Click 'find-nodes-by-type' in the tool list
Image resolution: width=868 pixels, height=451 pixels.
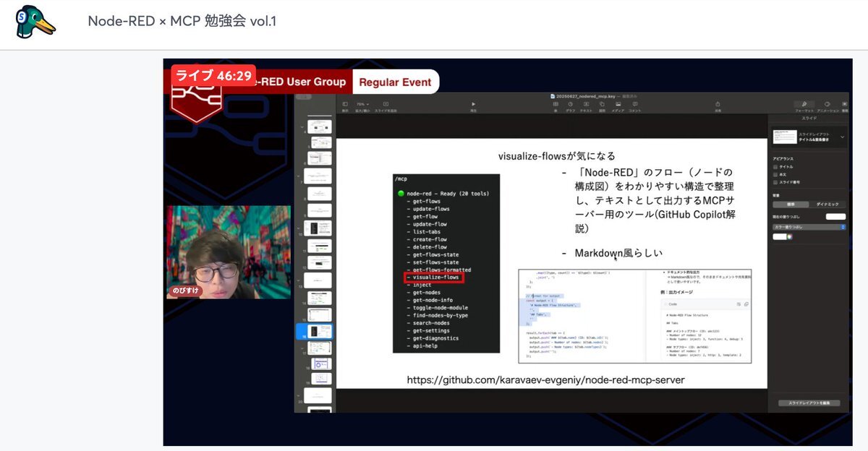point(441,315)
